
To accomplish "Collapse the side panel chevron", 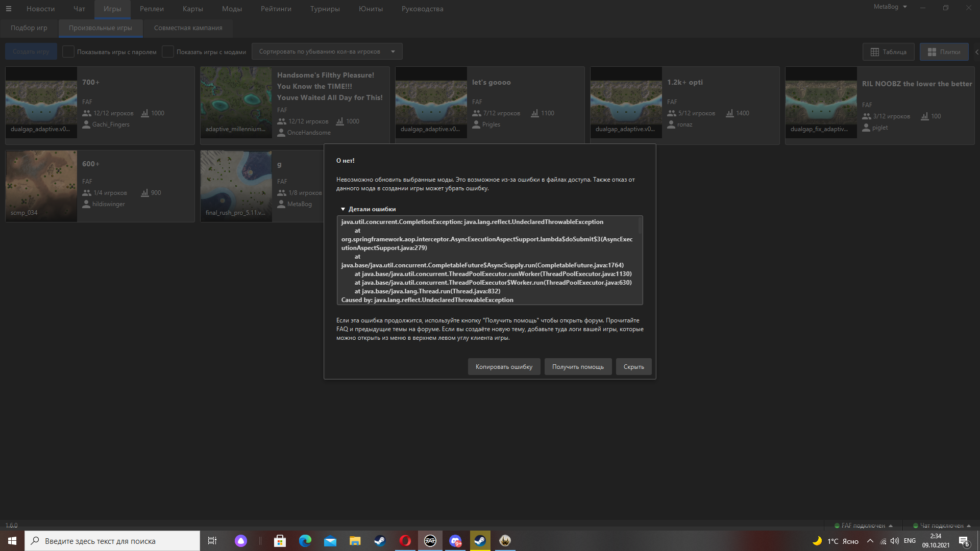I will pos(976,52).
